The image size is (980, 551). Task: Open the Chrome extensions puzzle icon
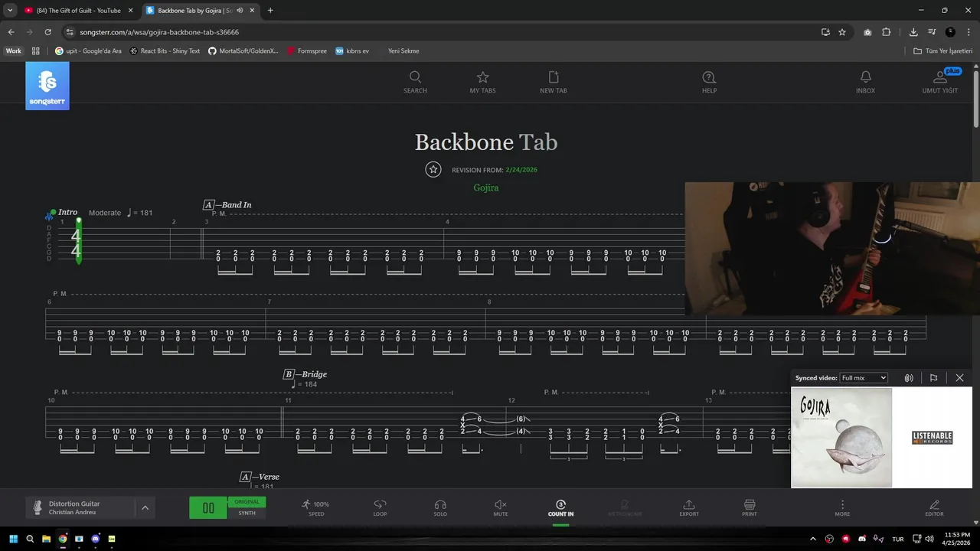(887, 32)
